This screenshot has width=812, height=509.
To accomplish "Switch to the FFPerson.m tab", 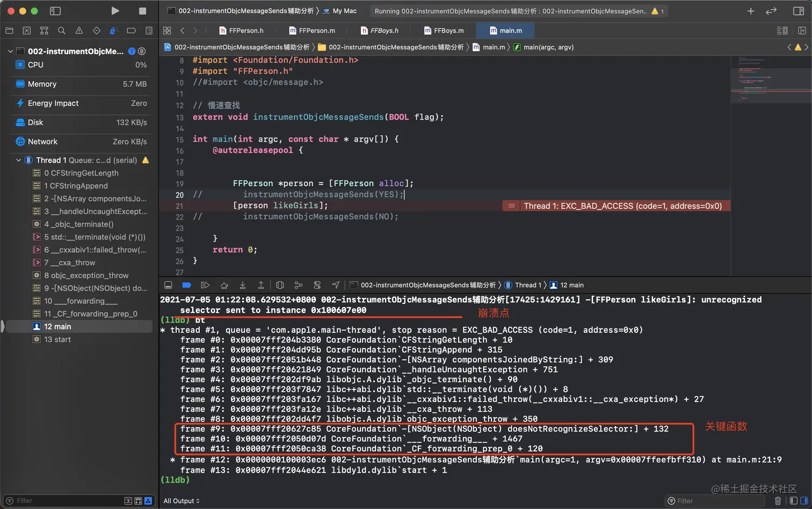I will pyautogui.click(x=312, y=31).
